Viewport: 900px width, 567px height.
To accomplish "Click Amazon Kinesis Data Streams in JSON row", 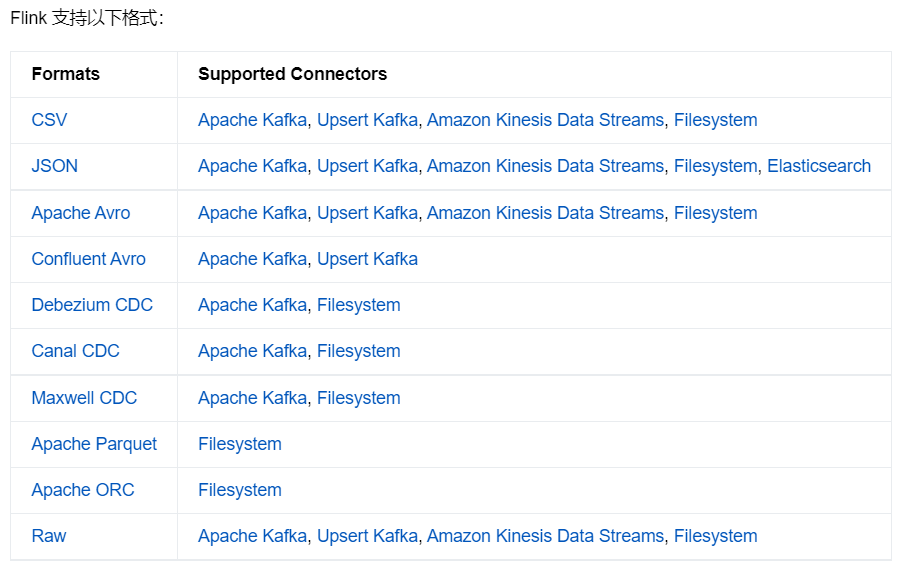I will point(545,166).
